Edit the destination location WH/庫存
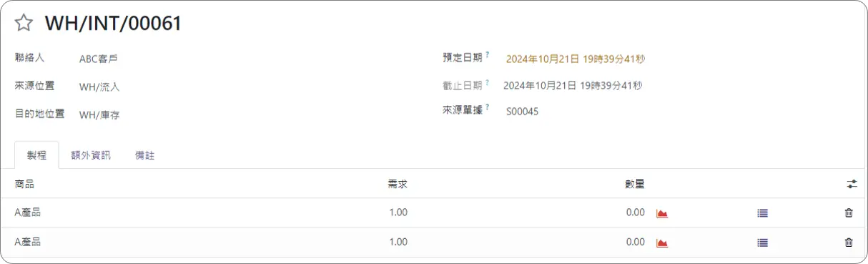Image resolution: width=868 pixels, height=264 pixels. click(99, 114)
